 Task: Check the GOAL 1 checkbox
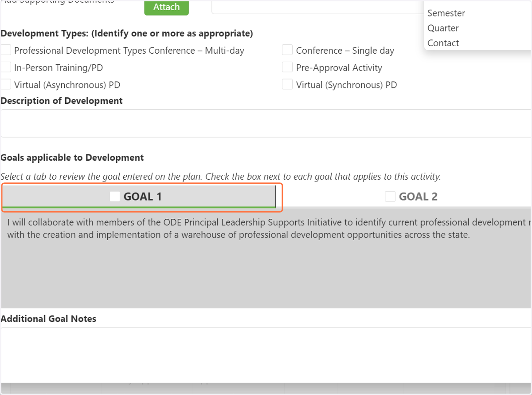click(115, 196)
